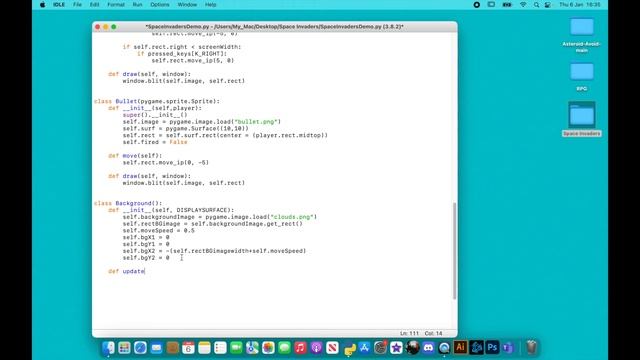This screenshot has width=640, height=360.
Task: Launch iMovie from the Dock
Action: [396, 348]
